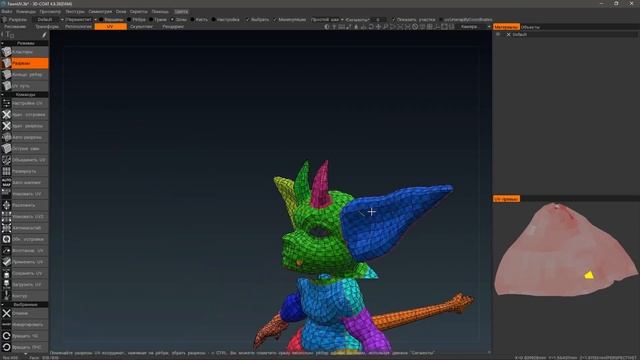Image resolution: width=640 pixels, height=360 pixels.
Task: Click the Автомасштаб autoscale icon
Action: tap(6, 228)
